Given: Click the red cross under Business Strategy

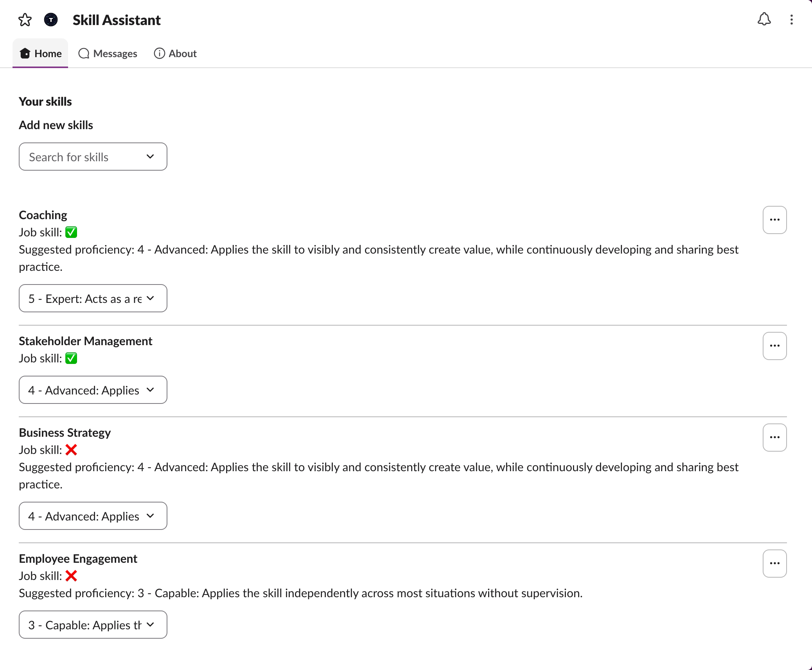Looking at the screenshot, I should click(71, 450).
